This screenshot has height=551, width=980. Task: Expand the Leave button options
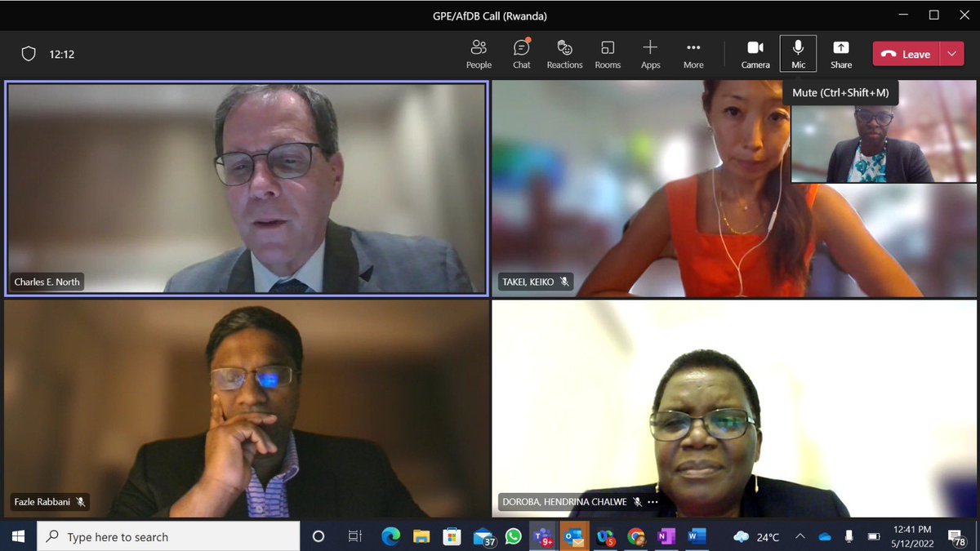[x=951, y=53]
